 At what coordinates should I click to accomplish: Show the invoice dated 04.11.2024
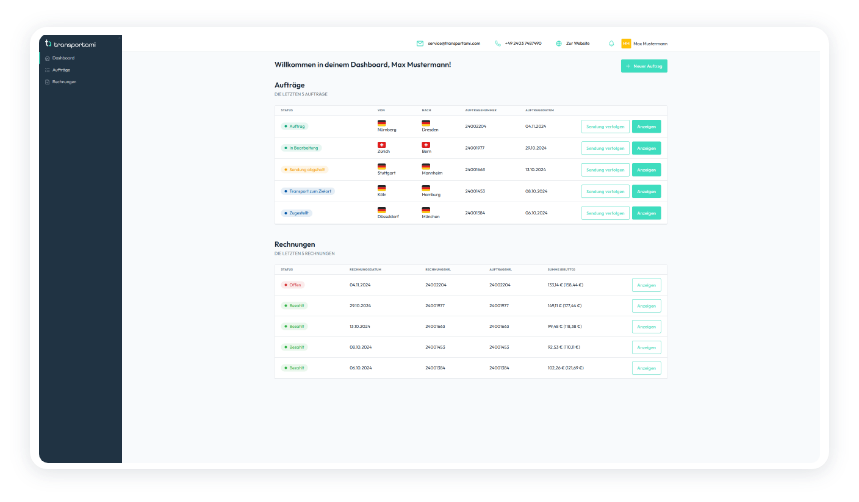(646, 285)
